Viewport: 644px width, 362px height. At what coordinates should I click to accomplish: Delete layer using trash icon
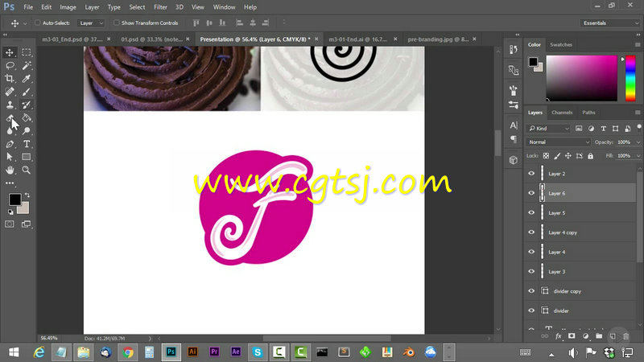coord(626,336)
